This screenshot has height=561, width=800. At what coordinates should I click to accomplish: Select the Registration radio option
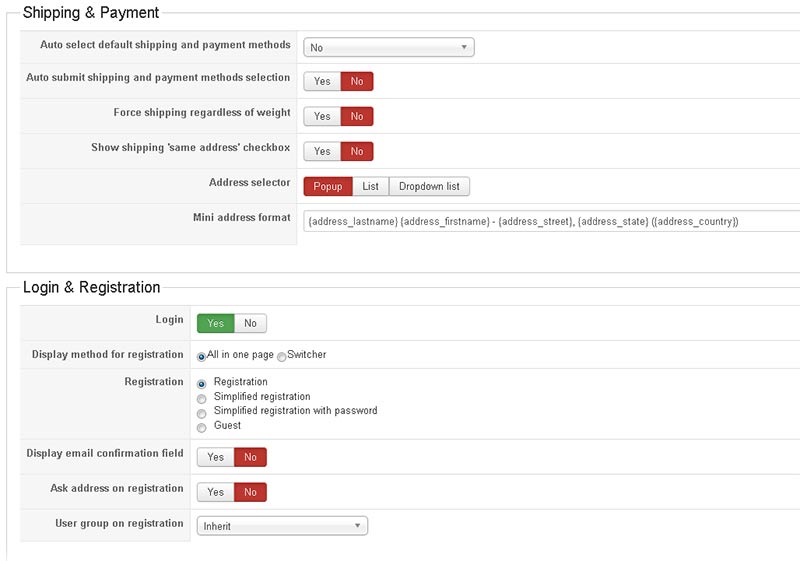click(202, 383)
